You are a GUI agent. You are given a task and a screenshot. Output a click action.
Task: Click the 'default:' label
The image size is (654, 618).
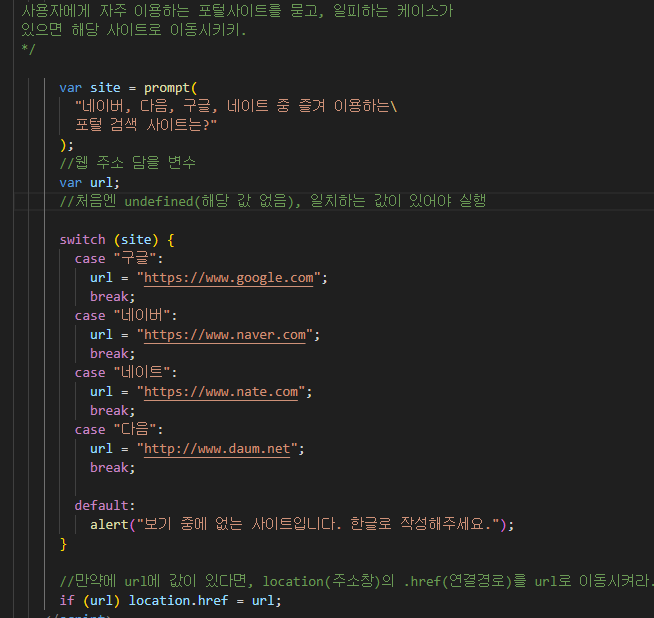point(105,506)
